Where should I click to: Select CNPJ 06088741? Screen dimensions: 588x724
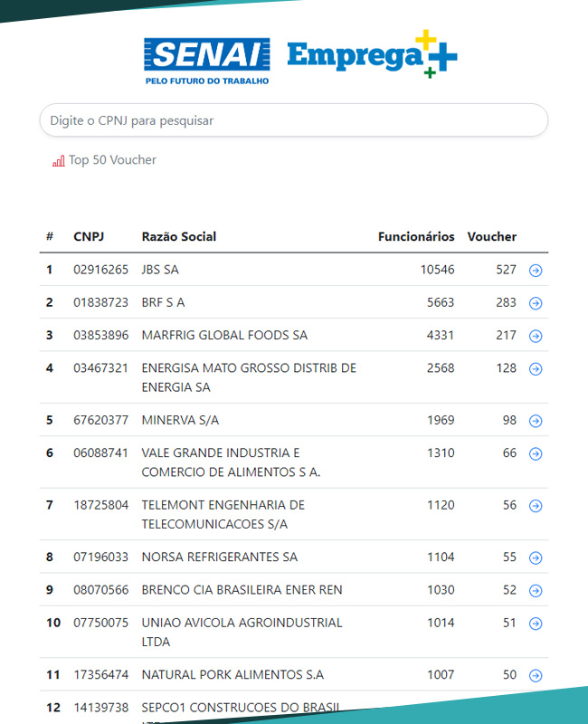(100, 453)
